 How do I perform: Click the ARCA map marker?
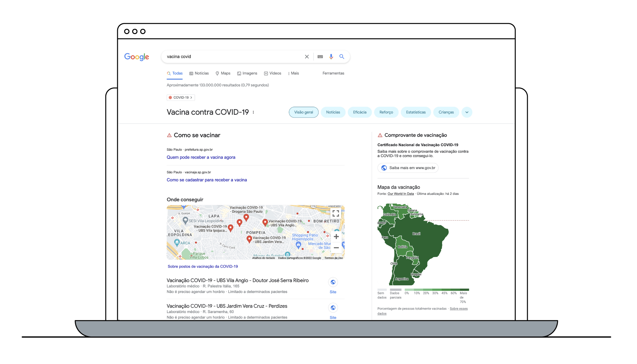(177, 243)
